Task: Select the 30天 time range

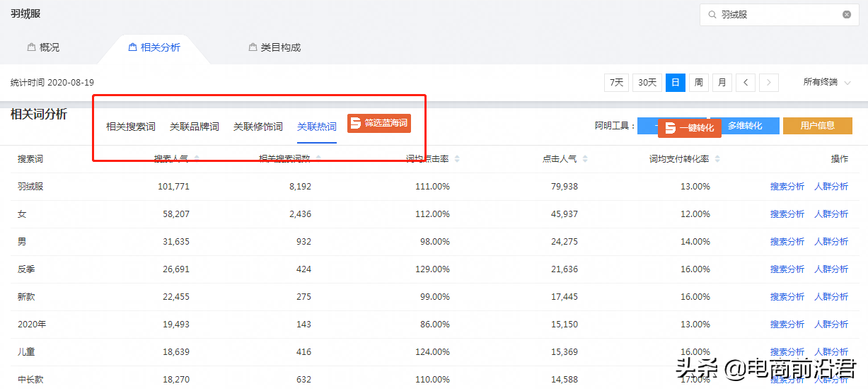Action: [647, 83]
